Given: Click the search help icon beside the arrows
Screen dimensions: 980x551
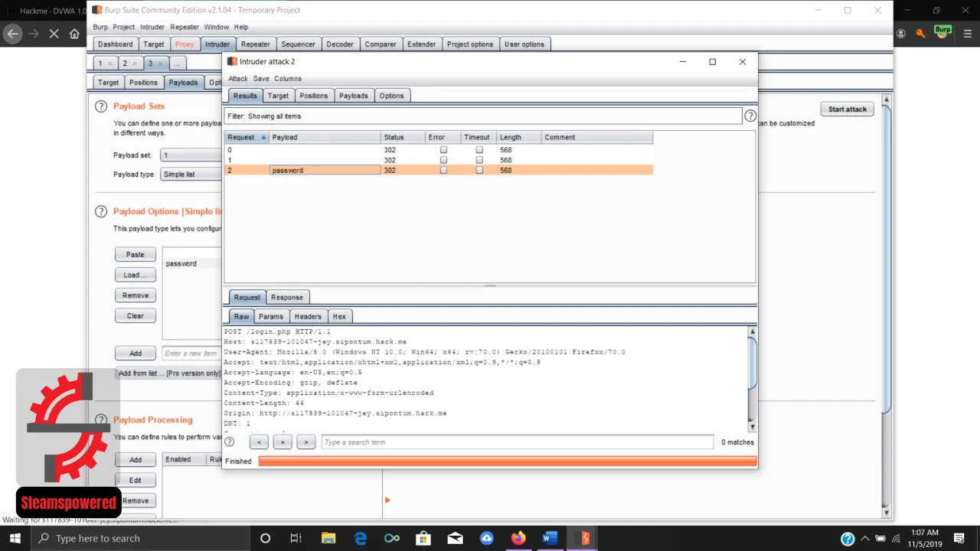Looking at the screenshot, I should click(229, 442).
